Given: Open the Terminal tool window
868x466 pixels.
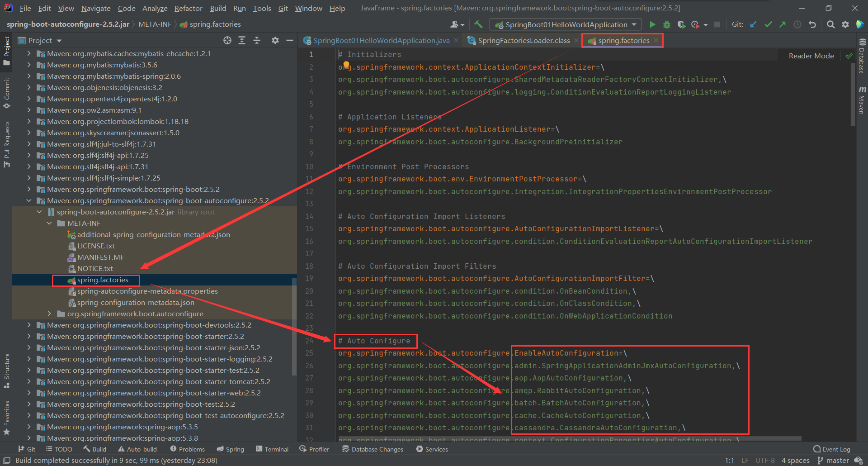Looking at the screenshot, I should click(272, 449).
